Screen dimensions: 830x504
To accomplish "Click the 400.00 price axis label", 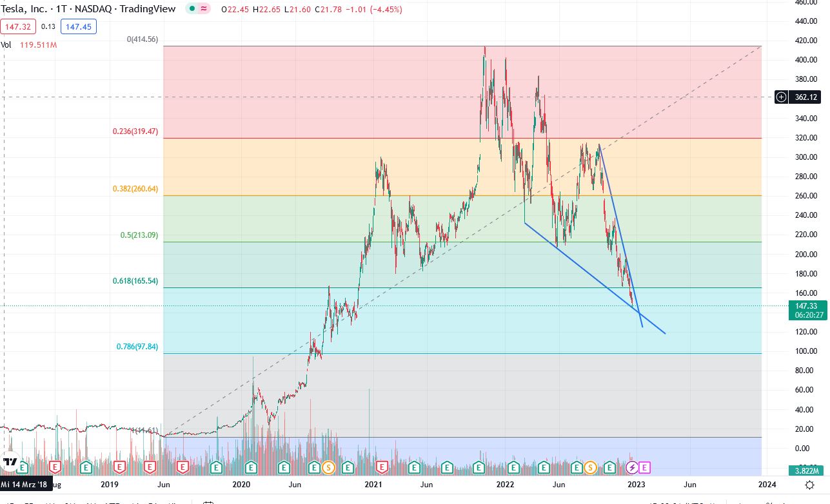I will tap(806, 60).
